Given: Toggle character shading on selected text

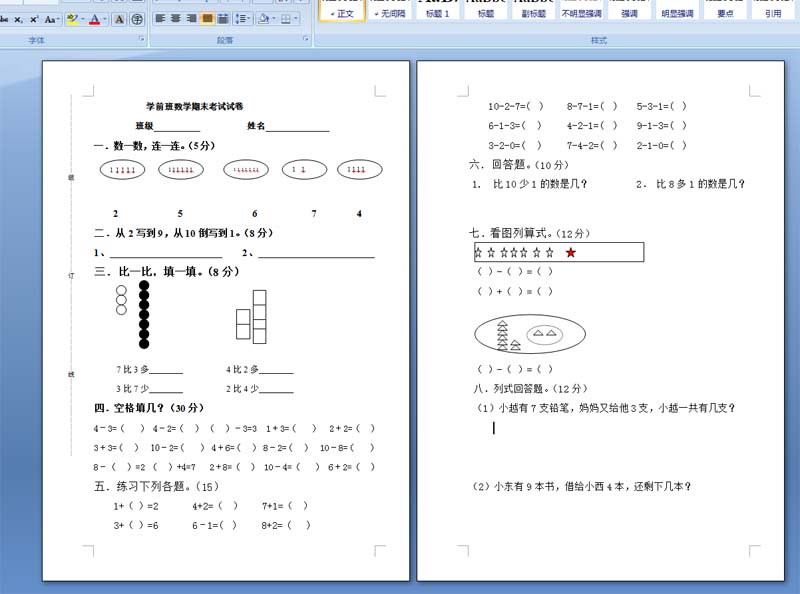Looking at the screenshot, I should click(x=119, y=19).
